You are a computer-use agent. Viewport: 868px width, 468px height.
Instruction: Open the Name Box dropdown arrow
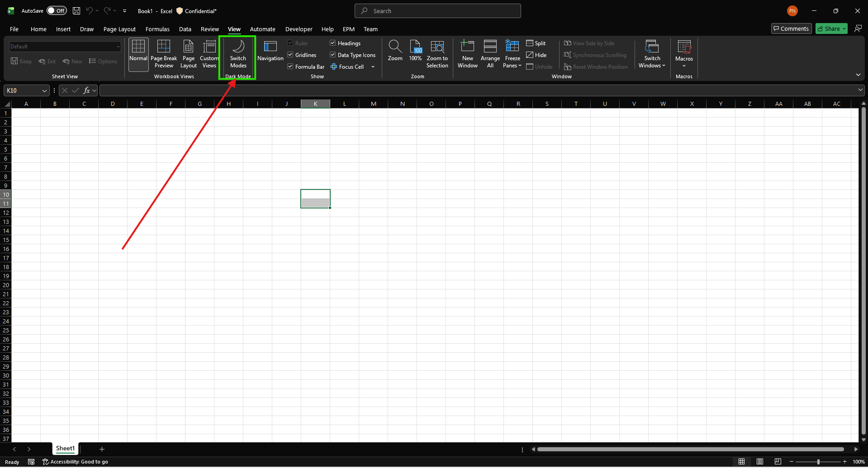point(44,91)
